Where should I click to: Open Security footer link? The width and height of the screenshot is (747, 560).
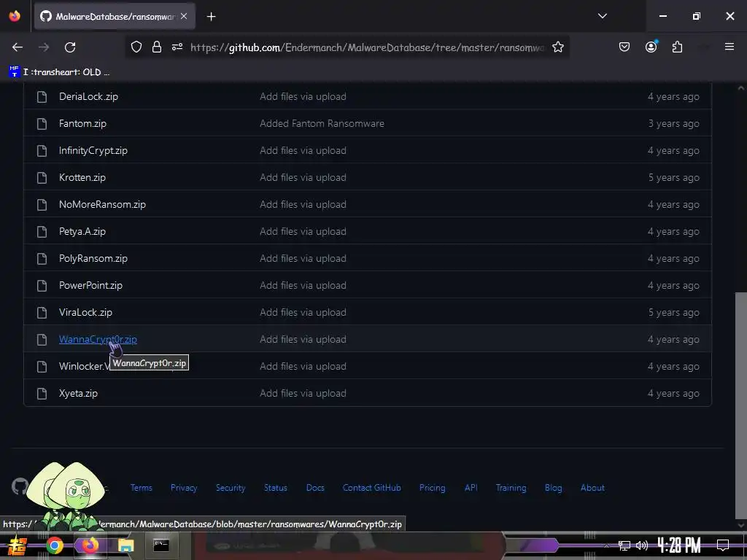[231, 488]
